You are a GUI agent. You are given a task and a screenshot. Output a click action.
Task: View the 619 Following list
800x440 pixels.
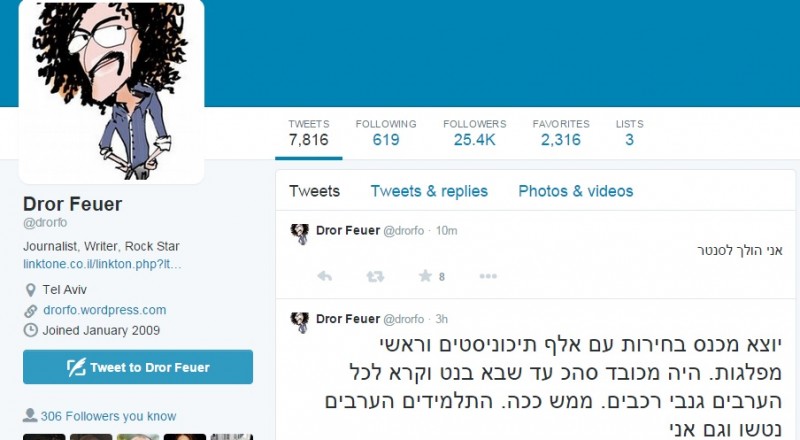(x=386, y=133)
